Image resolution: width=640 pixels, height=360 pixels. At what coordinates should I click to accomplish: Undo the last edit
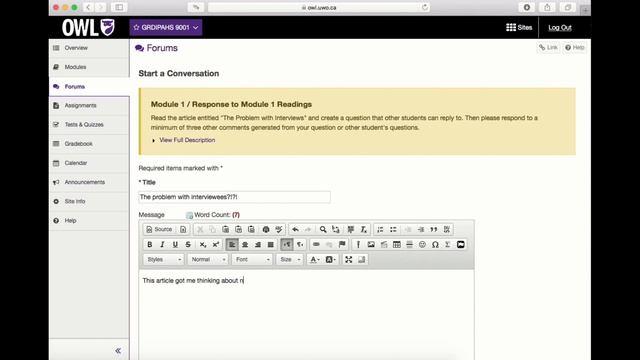point(295,229)
